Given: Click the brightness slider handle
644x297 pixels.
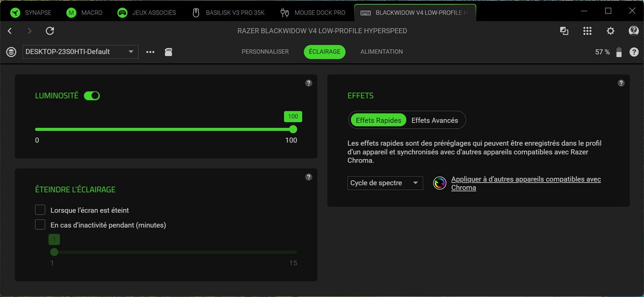Looking at the screenshot, I should 293,129.
